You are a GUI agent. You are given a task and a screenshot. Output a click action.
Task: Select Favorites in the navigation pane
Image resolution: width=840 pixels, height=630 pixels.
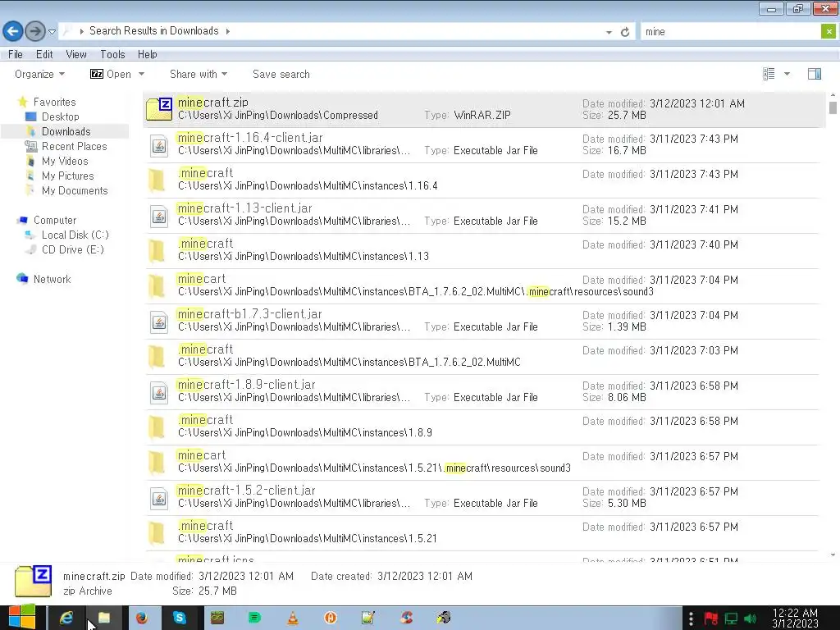pyautogui.click(x=54, y=102)
